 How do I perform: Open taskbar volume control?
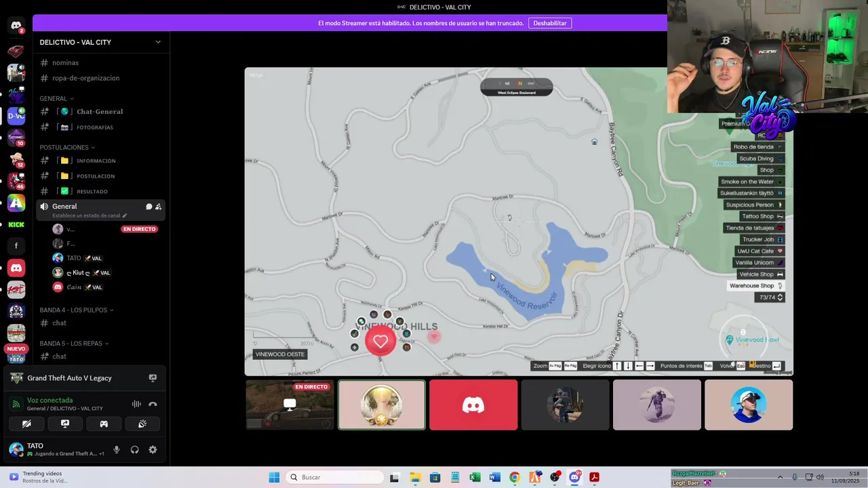point(820,477)
